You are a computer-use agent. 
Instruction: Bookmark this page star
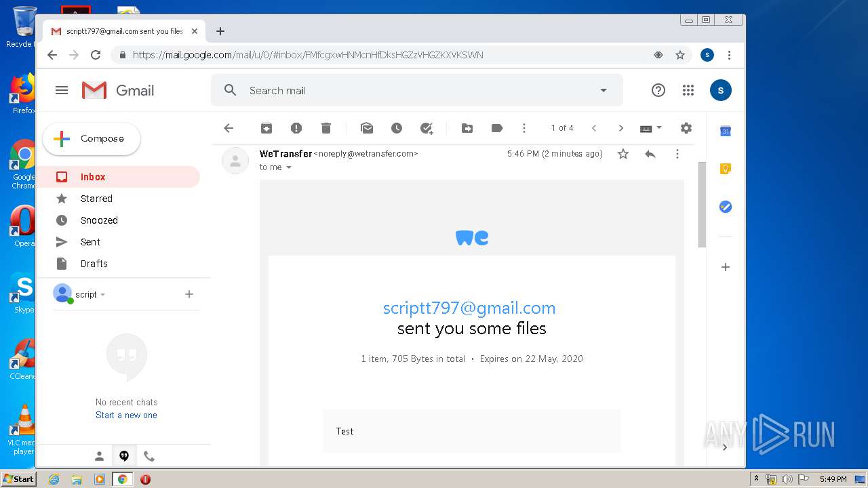tap(680, 55)
